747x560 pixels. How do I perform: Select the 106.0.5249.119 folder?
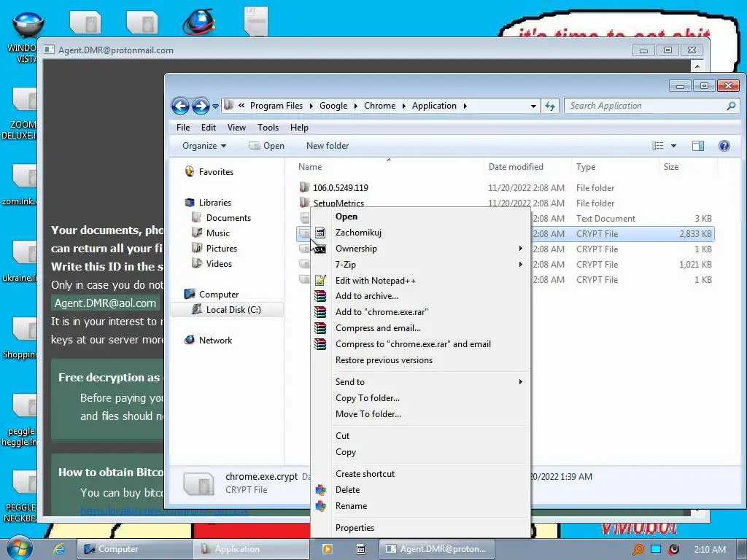point(340,187)
